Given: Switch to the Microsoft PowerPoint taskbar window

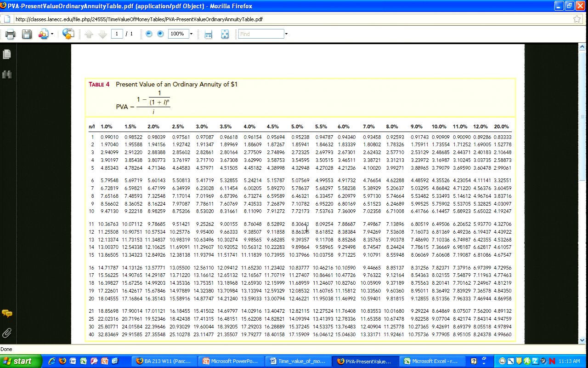Looking at the screenshot, I should click(232, 361).
